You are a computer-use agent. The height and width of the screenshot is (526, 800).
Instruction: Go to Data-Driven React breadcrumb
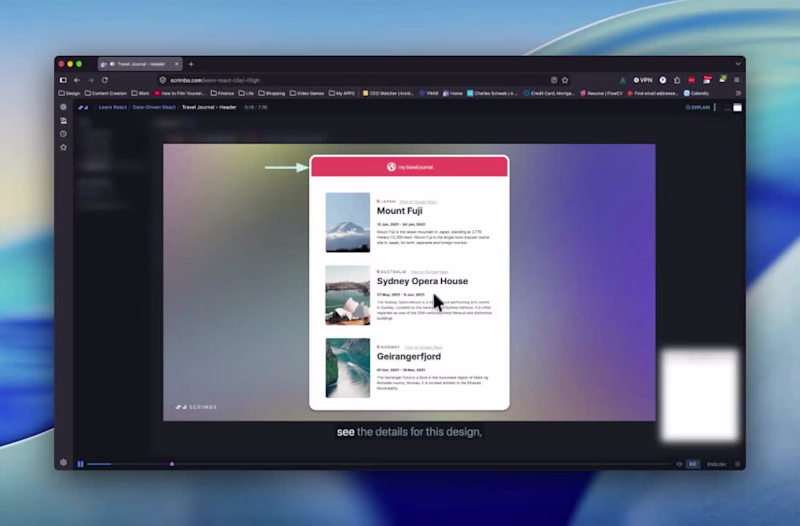point(154,107)
